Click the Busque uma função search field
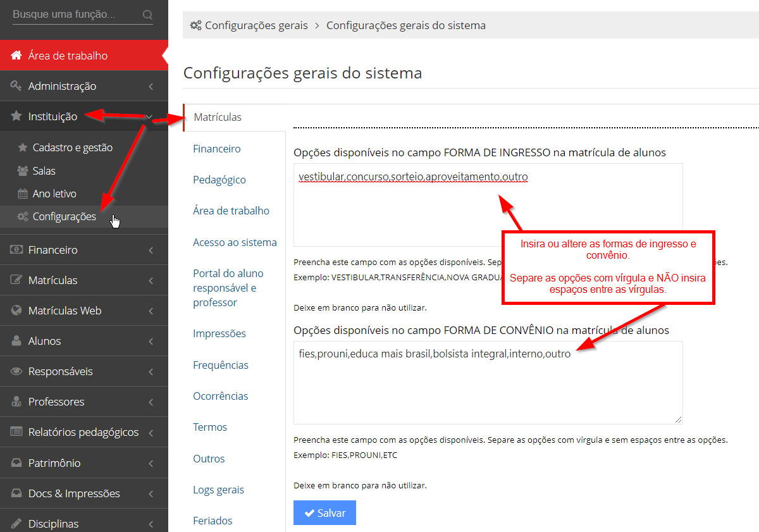759x532 pixels. tap(75, 14)
